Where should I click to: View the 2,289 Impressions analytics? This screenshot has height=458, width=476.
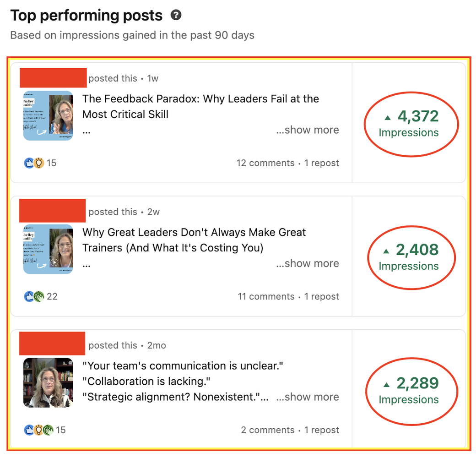[x=409, y=391]
